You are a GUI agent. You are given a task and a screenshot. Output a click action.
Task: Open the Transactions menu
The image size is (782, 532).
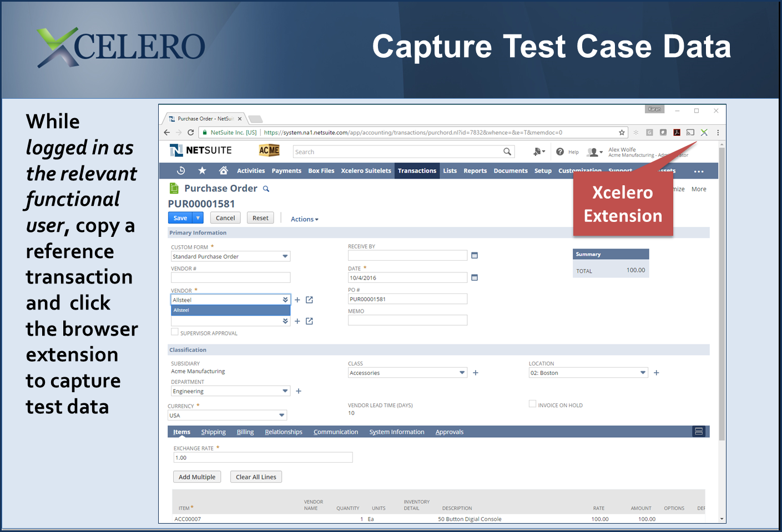[x=417, y=171]
